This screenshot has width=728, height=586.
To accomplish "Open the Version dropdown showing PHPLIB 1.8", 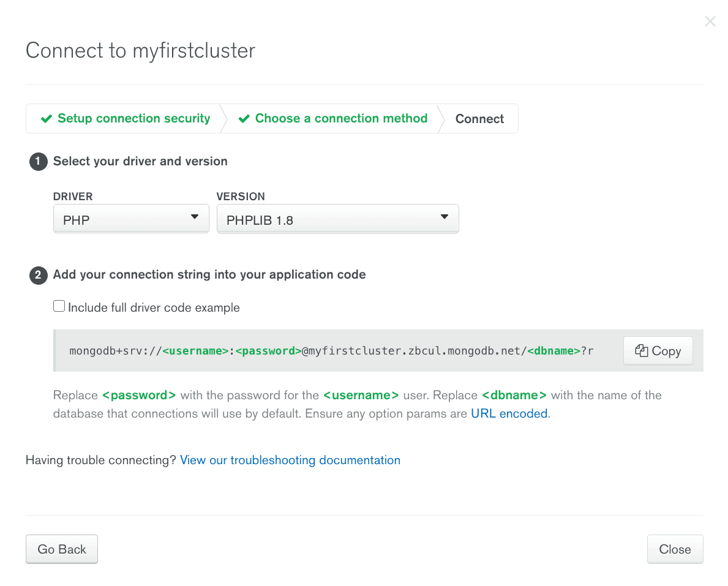I will pos(337,219).
